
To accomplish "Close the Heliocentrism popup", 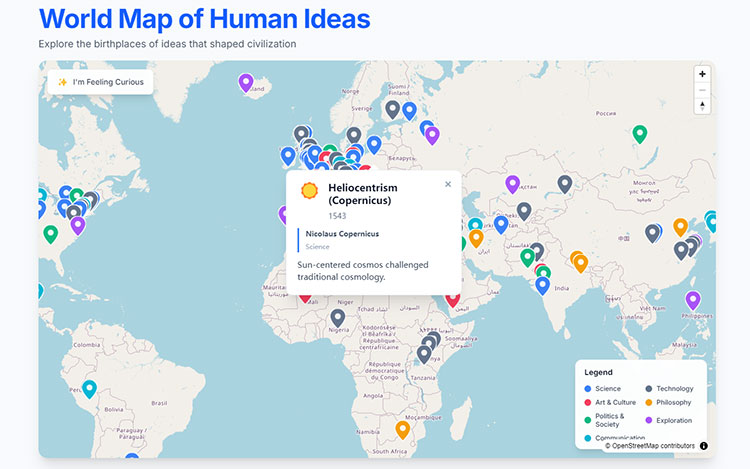I will [448, 184].
